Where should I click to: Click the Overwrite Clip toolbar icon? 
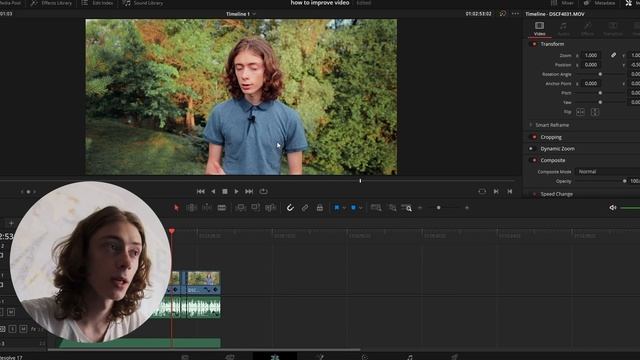tap(256, 208)
